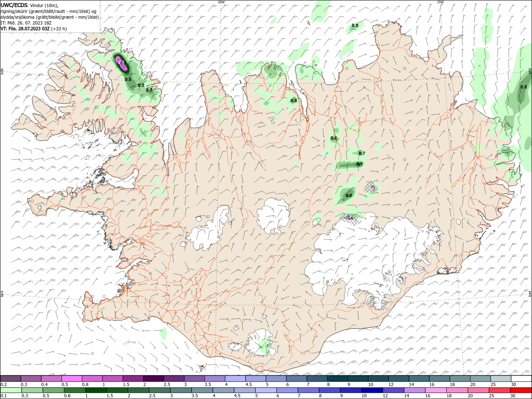Click the 0.9 precipitation value on the map
The height and width of the screenshot is (399, 532).
349,195
